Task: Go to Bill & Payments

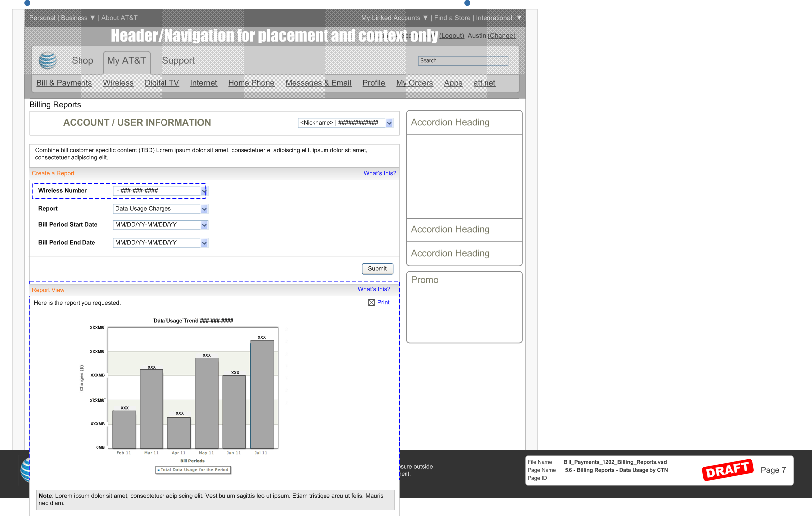Action: coord(64,83)
